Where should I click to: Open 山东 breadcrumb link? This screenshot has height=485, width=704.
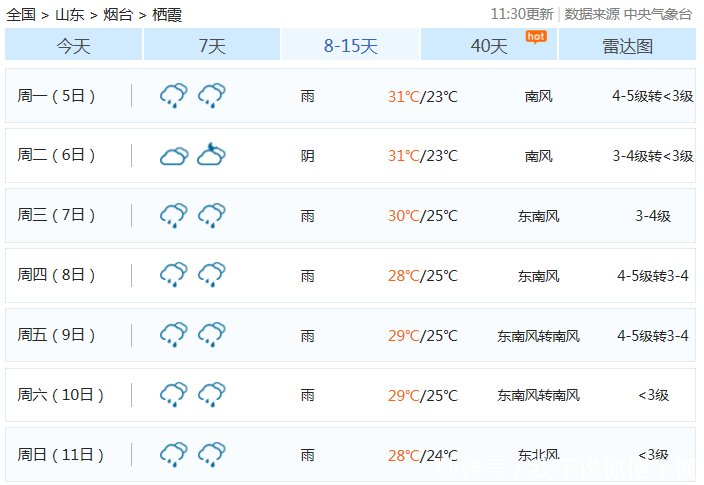pyautogui.click(x=70, y=14)
